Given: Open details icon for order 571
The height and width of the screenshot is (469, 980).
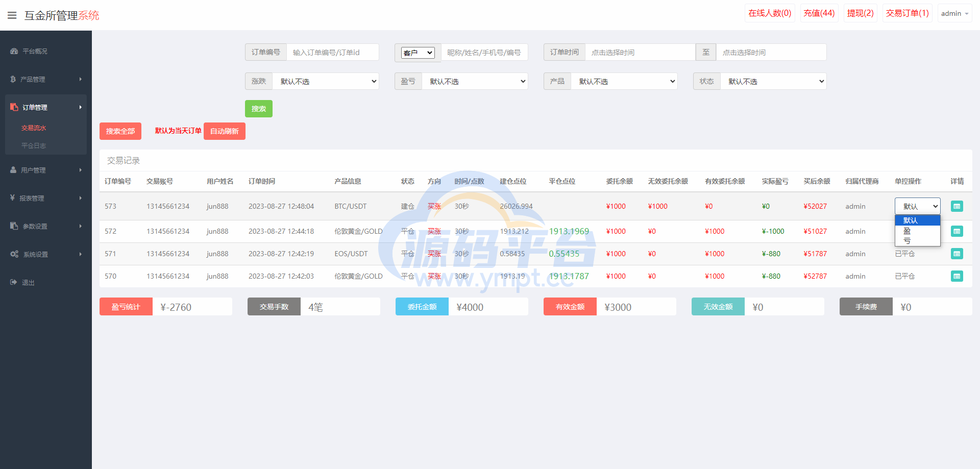Looking at the screenshot, I should coord(957,254).
